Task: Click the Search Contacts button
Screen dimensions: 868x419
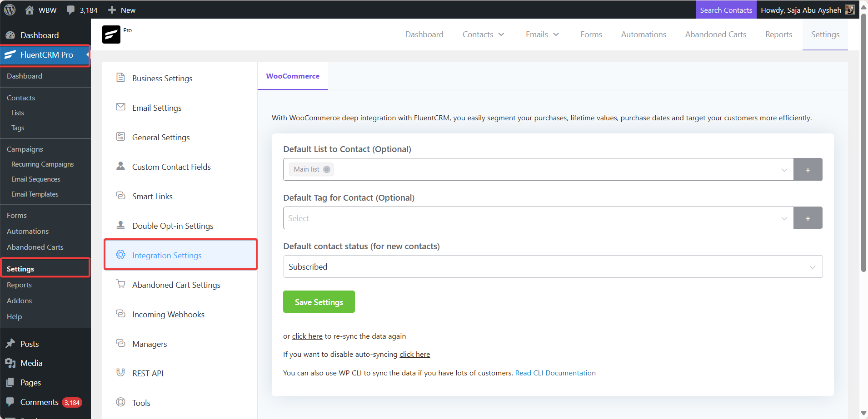Action: click(726, 10)
